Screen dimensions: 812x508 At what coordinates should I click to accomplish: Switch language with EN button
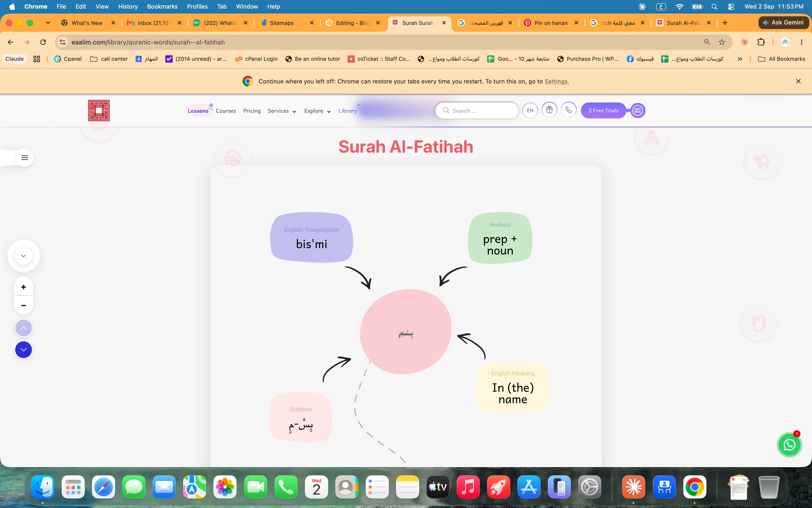[x=530, y=110]
